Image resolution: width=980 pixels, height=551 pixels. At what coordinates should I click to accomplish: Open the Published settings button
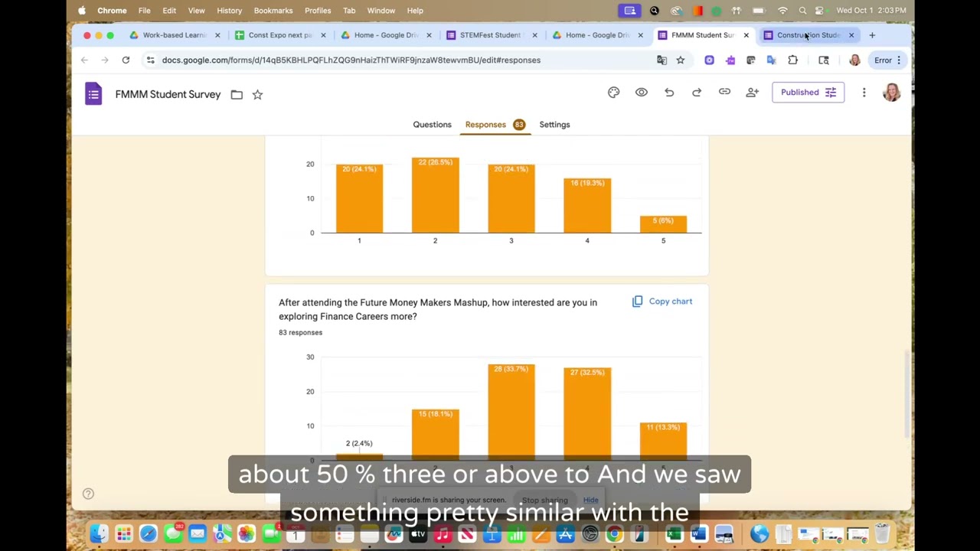pyautogui.click(x=808, y=93)
